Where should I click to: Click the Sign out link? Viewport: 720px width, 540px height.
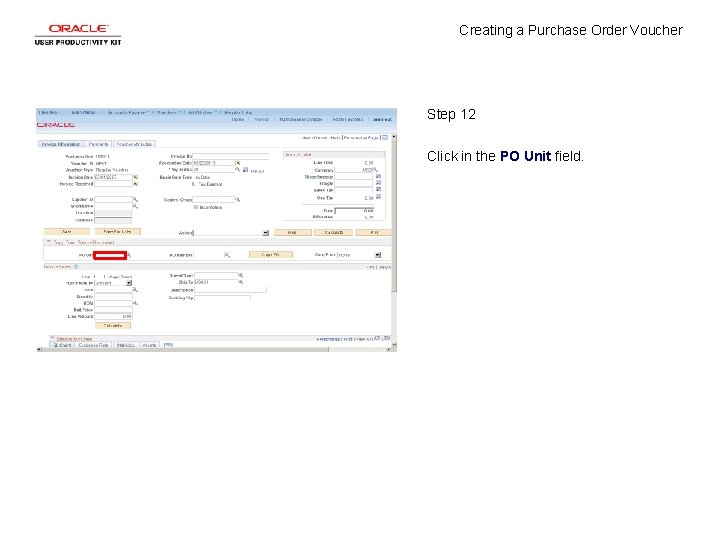382,119
